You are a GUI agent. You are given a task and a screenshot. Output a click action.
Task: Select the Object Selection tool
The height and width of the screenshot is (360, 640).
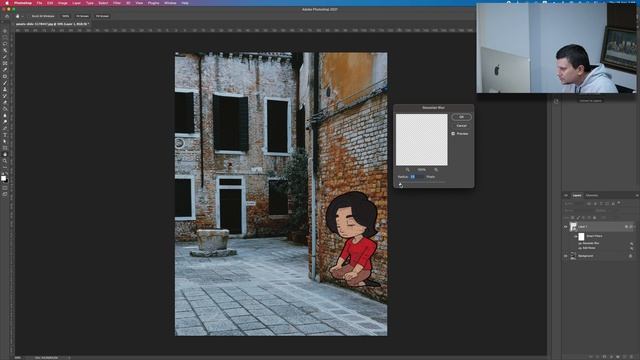pyautogui.click(x=5, y=50)
